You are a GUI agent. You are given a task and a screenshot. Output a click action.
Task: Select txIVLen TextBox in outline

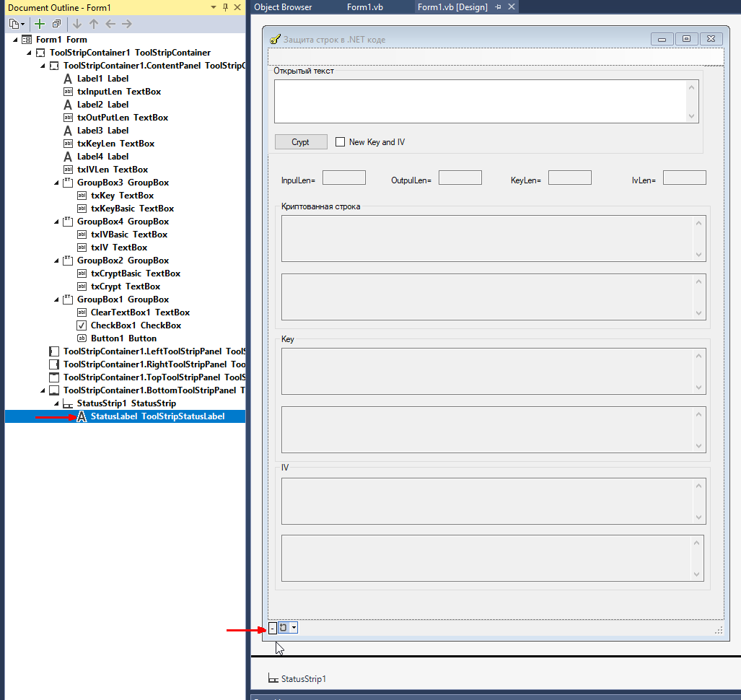point(113,170)
